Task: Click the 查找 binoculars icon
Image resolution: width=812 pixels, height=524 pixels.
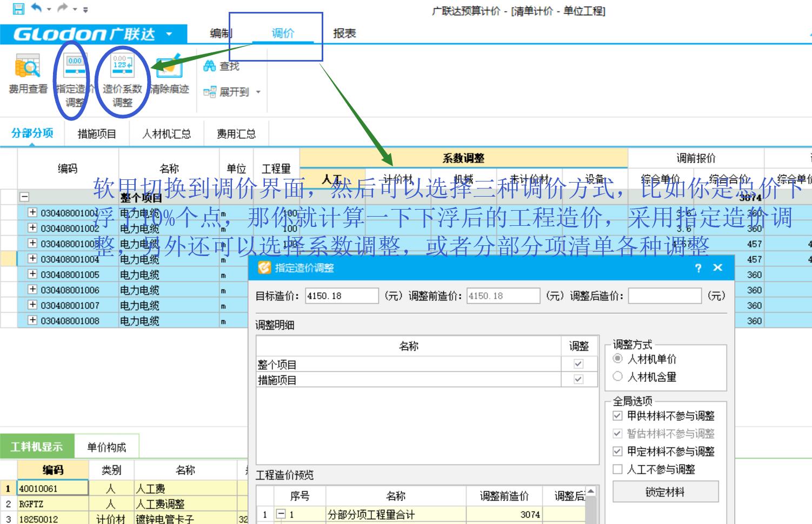Action: [x=209, y=66]
